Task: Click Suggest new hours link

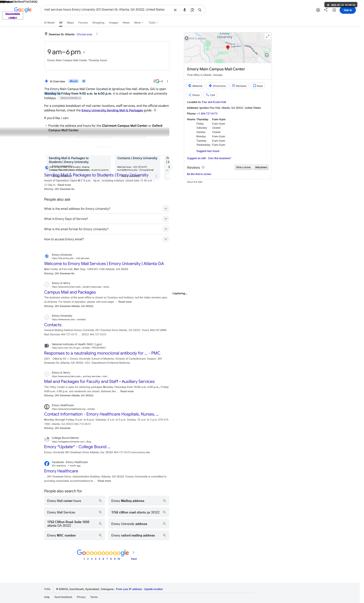Action: (x=208, y=151)
